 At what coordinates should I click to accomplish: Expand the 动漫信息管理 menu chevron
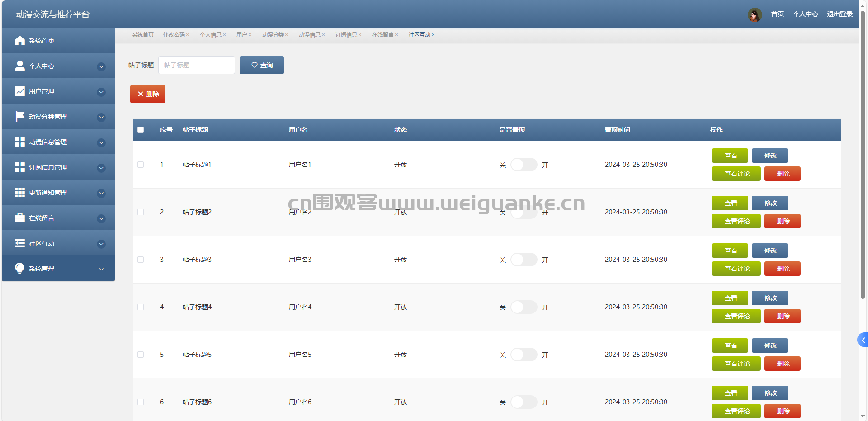coord(101,142)
